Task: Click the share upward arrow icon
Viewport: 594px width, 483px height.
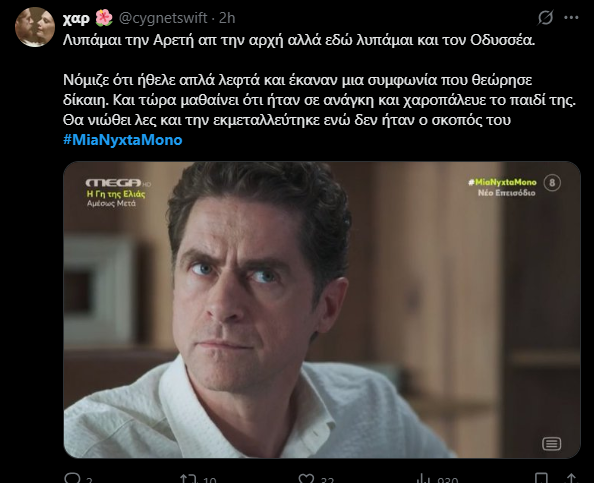Action: (571, 478)
